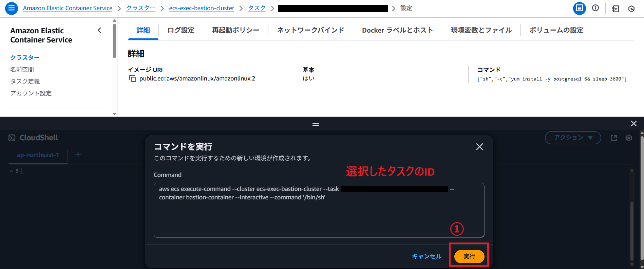
Task: Click the public.ecr.aws/amazonlinux/amazonlinux:2 image URI text
Action: pyautogui.click(x=197, y=78)
